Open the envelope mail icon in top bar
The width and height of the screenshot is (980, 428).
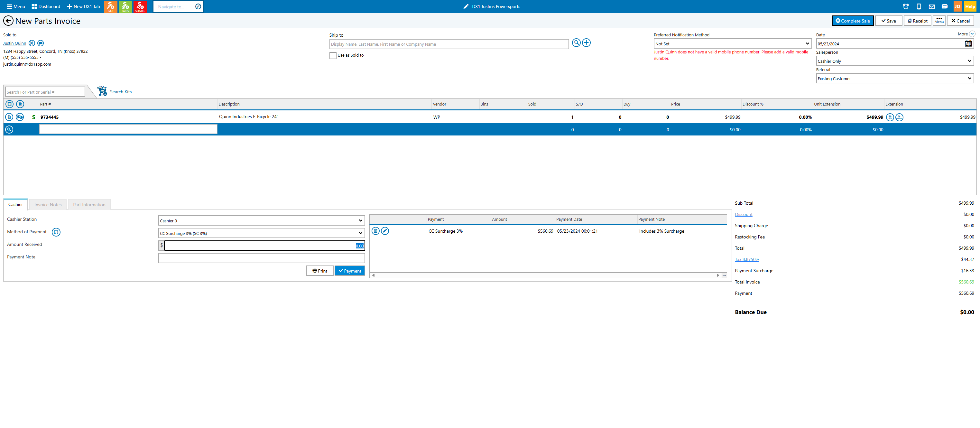click(x=932, y=6)
